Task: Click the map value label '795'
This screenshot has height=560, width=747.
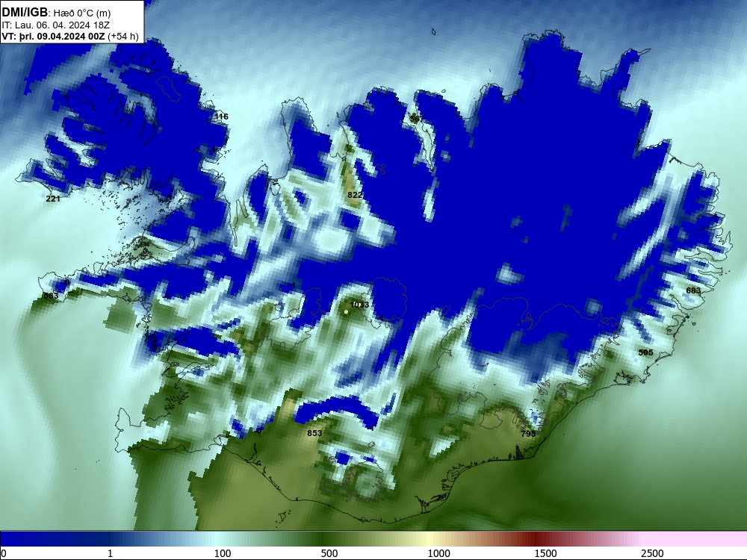Action: (x=528, y=433)
